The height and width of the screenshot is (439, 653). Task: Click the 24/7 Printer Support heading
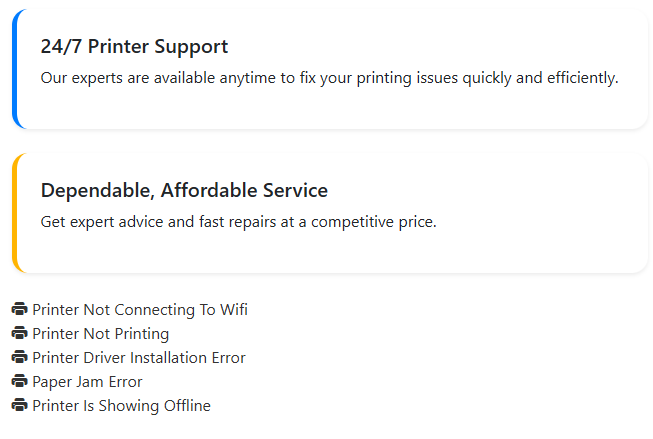pyautogui.click(x=134, y=47)
